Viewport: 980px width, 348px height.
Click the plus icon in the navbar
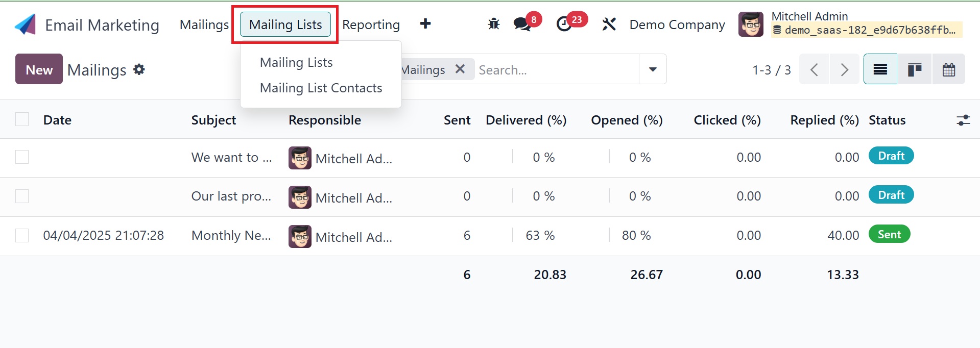(425, 24)
